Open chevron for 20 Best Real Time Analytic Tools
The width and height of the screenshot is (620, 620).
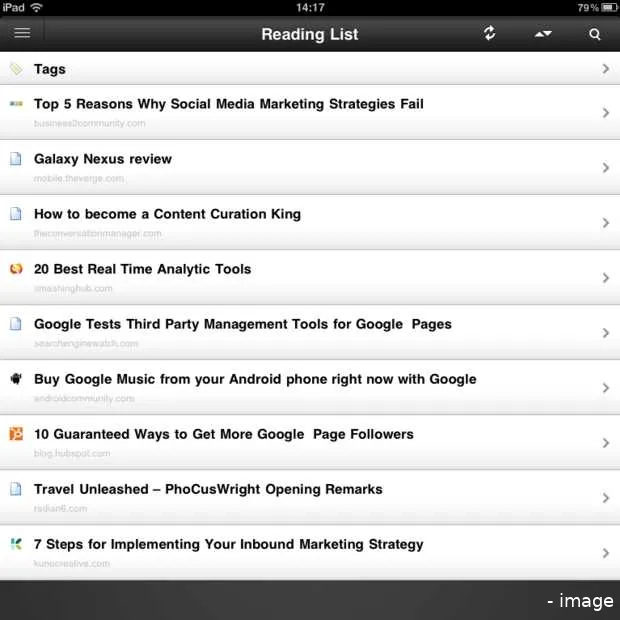click(606, 278)
